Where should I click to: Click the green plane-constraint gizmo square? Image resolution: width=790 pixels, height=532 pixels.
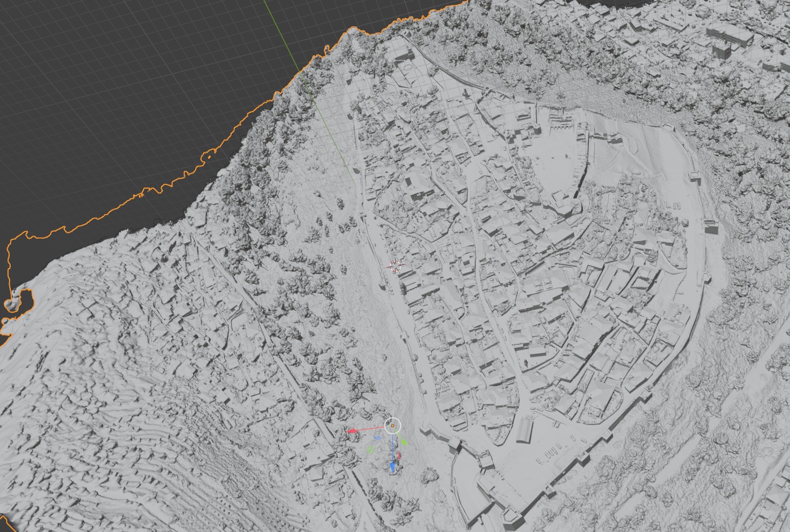pos(370,449)
